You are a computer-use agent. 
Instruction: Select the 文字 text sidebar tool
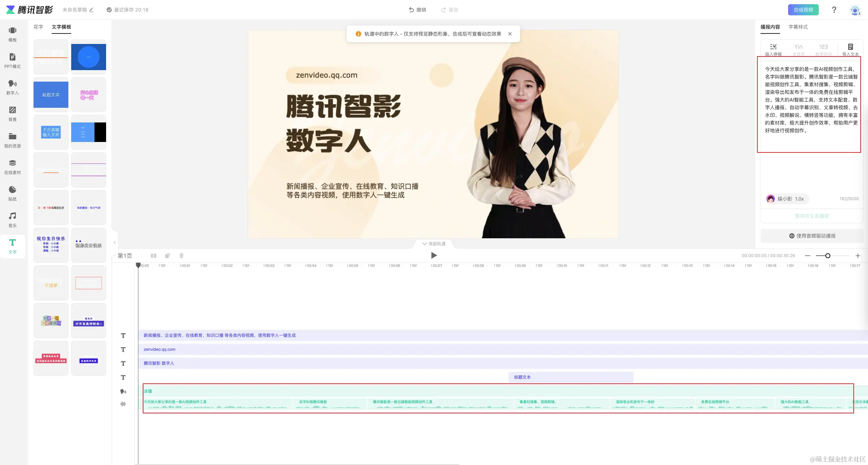pyautogui.click(x=13, y=247)
